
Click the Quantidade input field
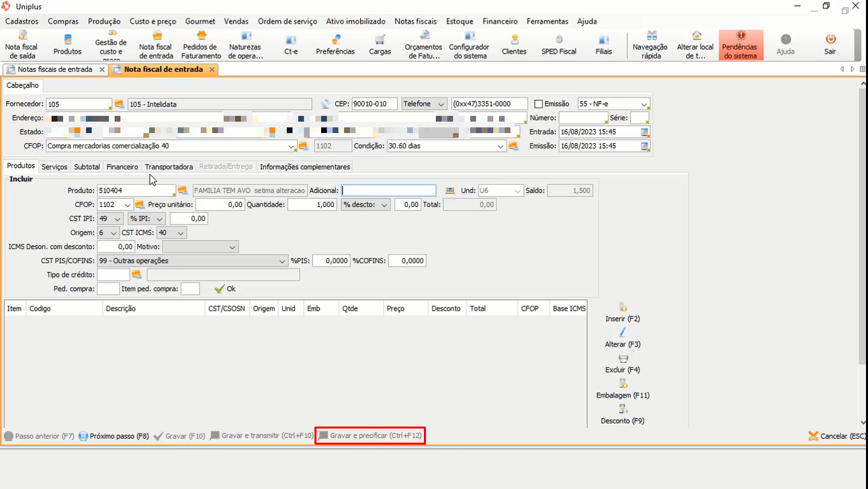click(312, 205)
